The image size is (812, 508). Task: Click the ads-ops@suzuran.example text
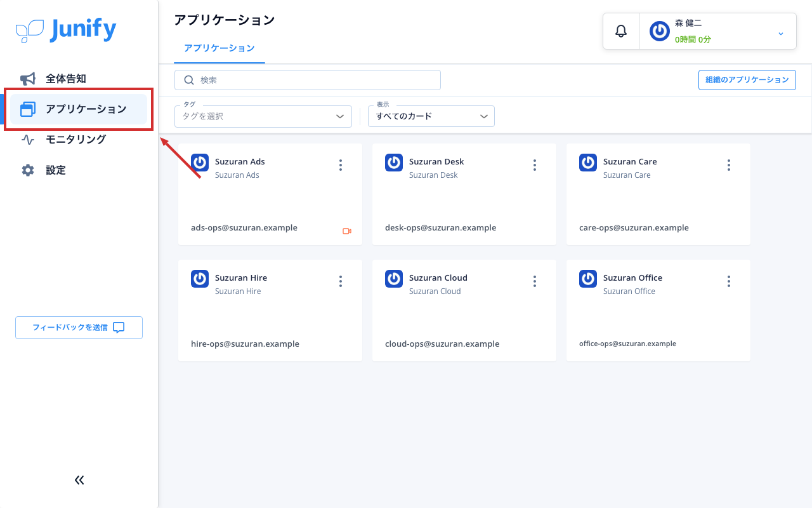click(244, 228)
